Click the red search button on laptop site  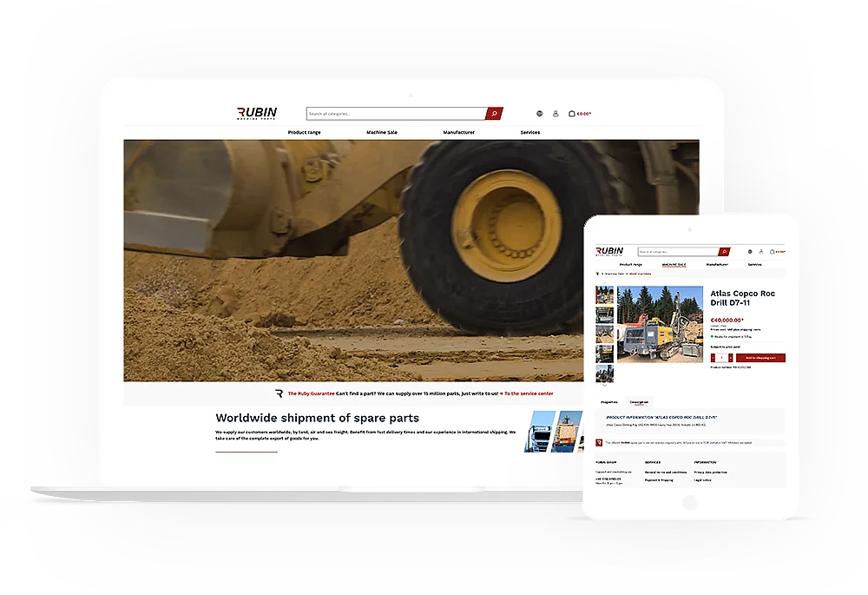(494, 114)
